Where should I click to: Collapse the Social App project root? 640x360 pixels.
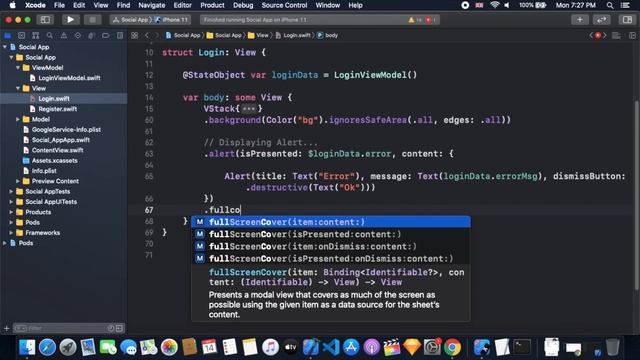(5, 47)
